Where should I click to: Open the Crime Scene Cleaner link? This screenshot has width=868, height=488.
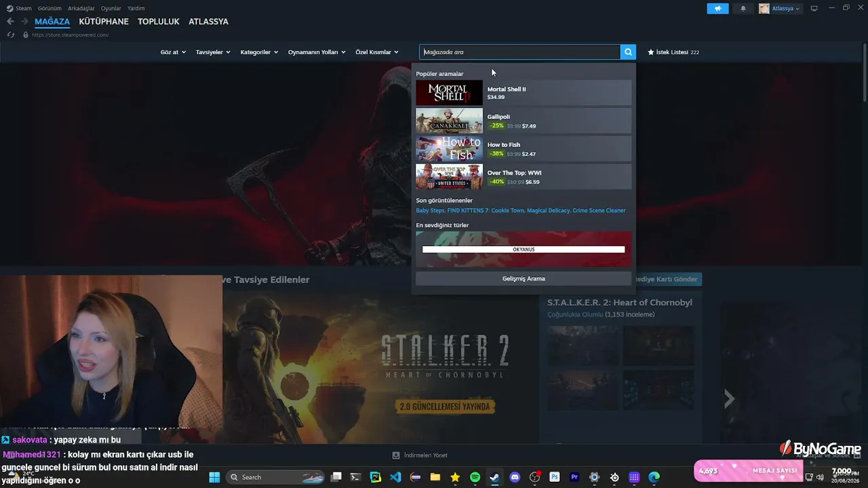point(599,211)
